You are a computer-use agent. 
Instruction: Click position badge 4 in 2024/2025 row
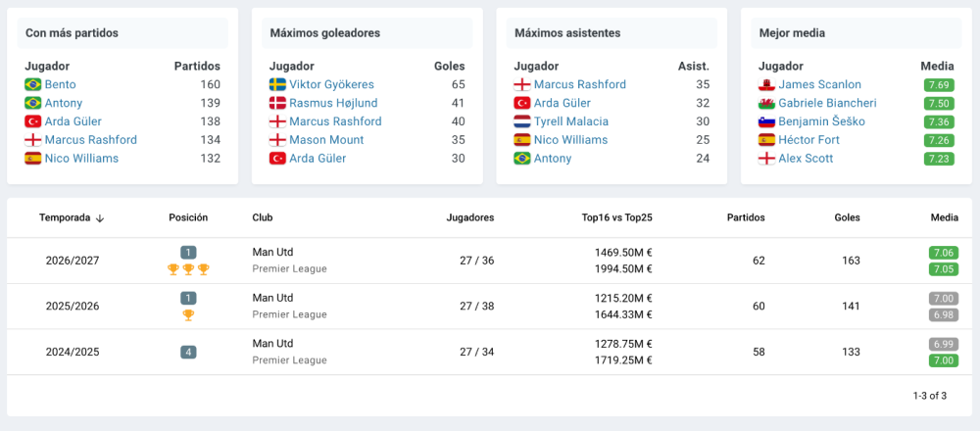click(188, 352)
